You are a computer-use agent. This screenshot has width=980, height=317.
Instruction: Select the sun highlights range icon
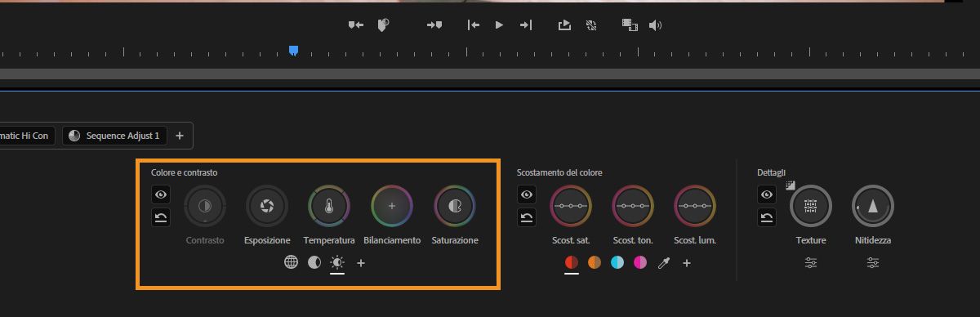(x=337, y=262)
